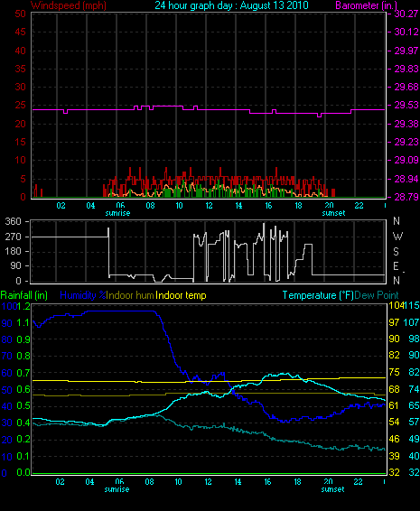
Task: Click hour 18 tick on the bottom graph axis
Action: tap(297, 482)
